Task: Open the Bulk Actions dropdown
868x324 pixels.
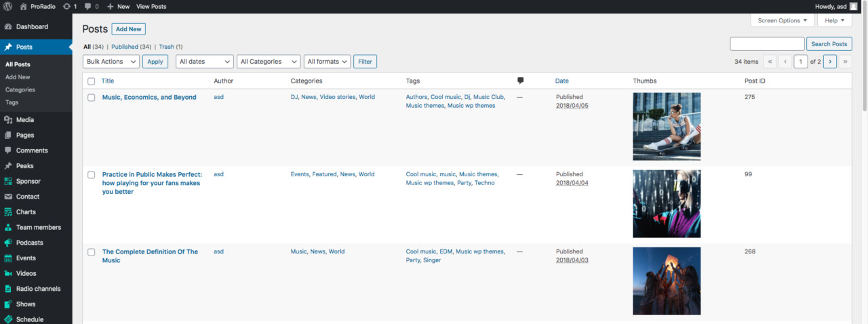Action: (111, 62)
